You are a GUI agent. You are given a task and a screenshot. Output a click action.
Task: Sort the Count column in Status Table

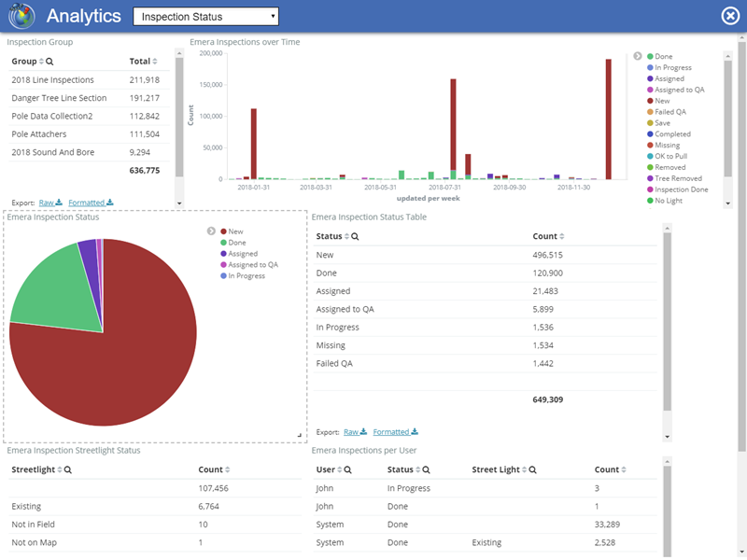tap(562, 236)
